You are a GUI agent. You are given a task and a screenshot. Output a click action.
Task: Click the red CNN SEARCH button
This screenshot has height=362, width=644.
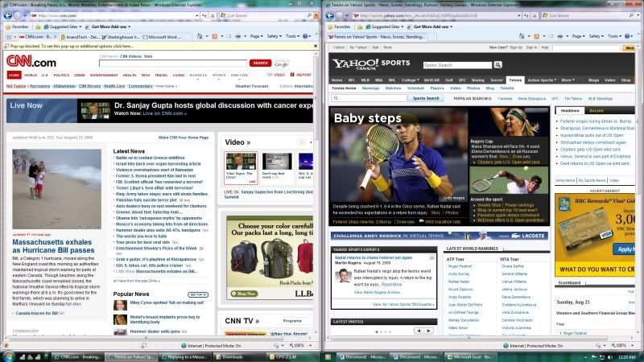click(260, 64)
